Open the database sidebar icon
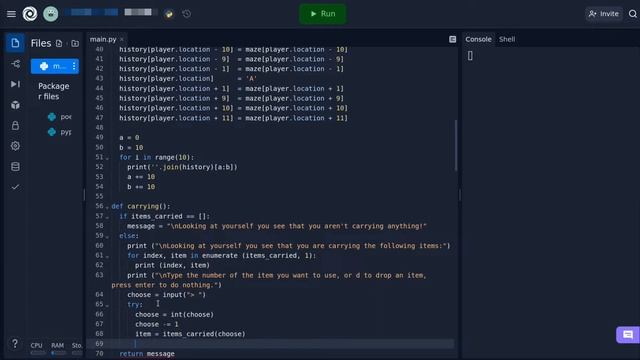 click(x=15, y=167)
